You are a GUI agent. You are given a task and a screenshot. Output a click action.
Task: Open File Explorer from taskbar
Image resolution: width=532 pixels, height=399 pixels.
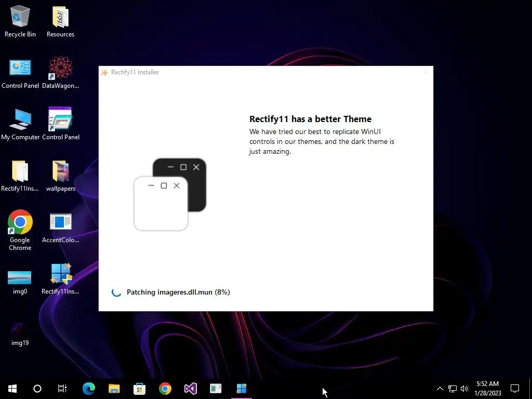coord(114,389)
